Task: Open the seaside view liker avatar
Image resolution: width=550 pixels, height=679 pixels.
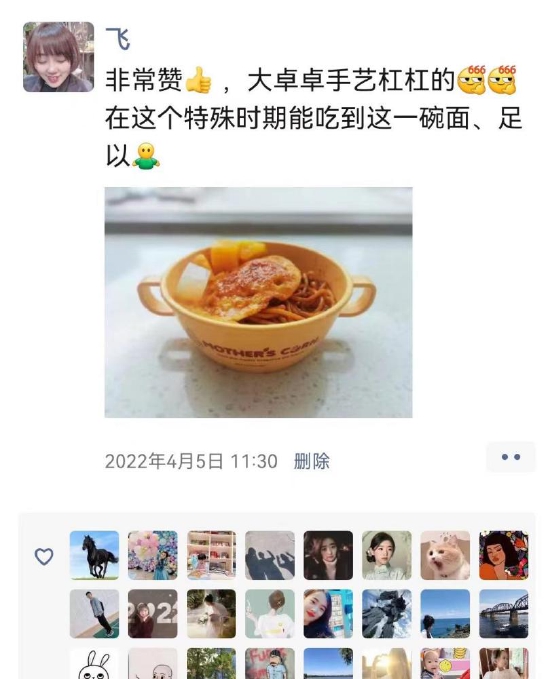Action: point(445,614)
